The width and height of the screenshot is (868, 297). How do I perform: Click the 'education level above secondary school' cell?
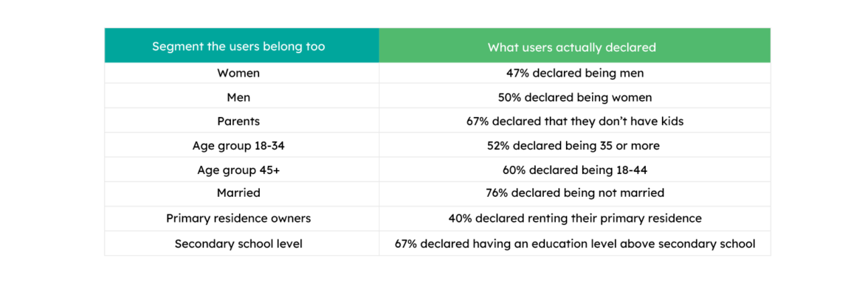coord(575,243)
